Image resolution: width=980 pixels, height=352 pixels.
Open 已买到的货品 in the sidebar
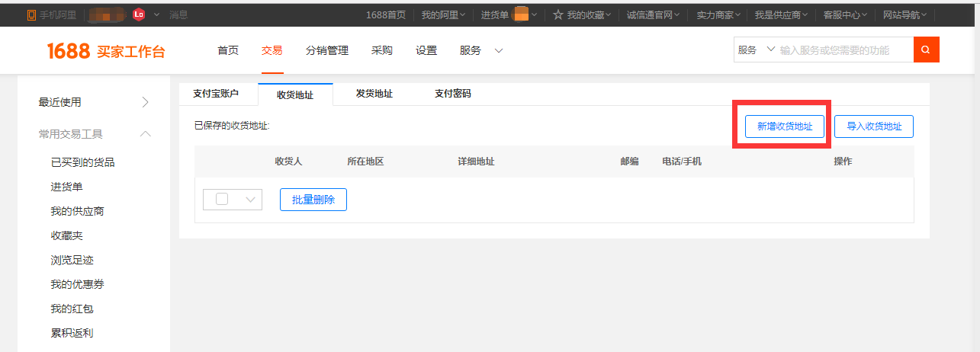[82, 162]
